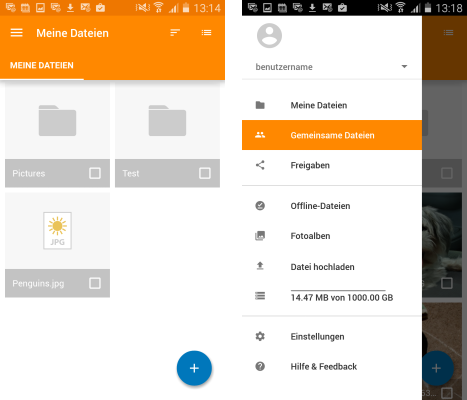
Task: Click the gear icon beside Einstellungen
Action: [x=260, y=336]
